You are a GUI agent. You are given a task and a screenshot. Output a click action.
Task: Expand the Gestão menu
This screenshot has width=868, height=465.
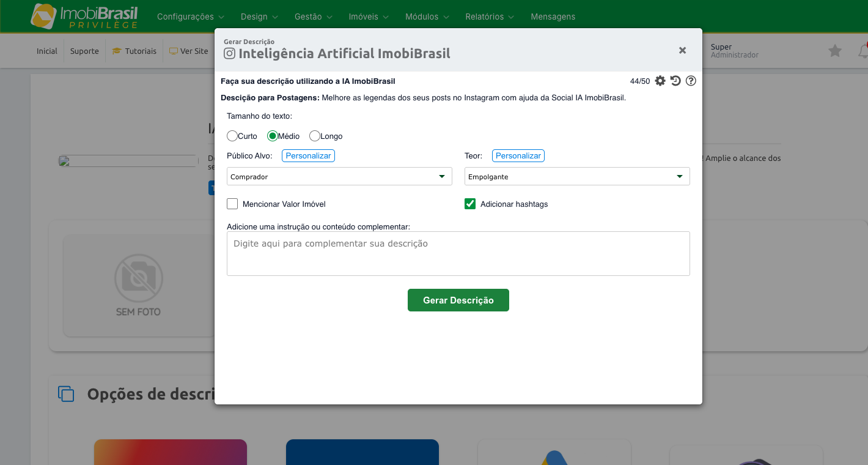click(x=314, y=17)
